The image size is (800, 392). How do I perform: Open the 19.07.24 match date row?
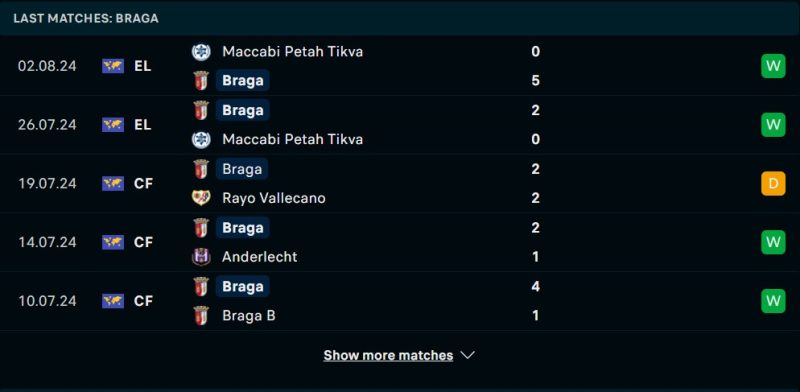click(400, 184)
